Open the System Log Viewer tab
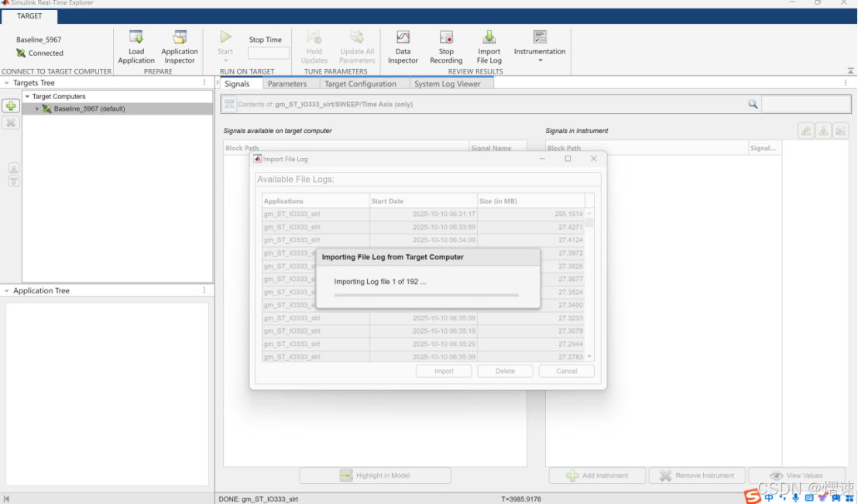 pos(447,84)
